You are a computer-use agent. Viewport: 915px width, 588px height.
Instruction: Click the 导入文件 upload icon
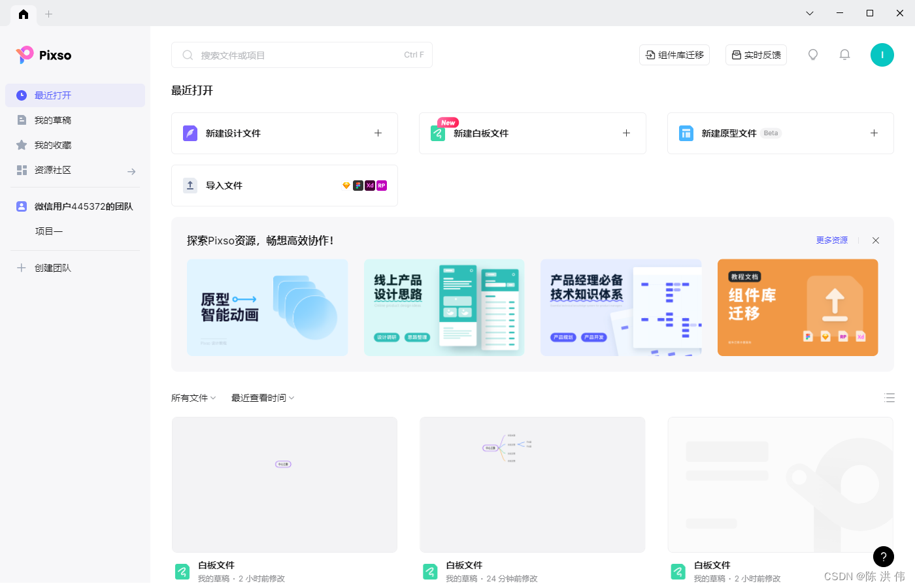click(x=190, y=186)
